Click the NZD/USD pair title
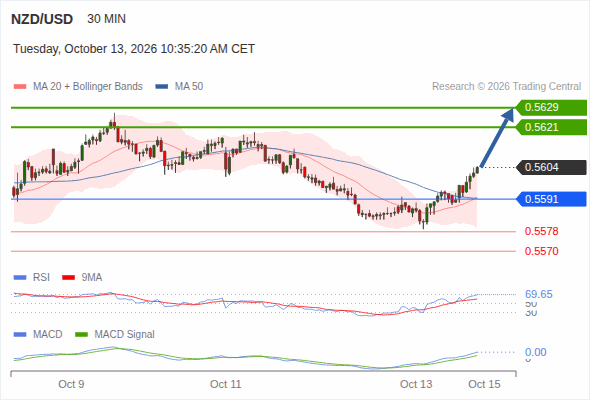590x400 pixels. click(42, 19)
